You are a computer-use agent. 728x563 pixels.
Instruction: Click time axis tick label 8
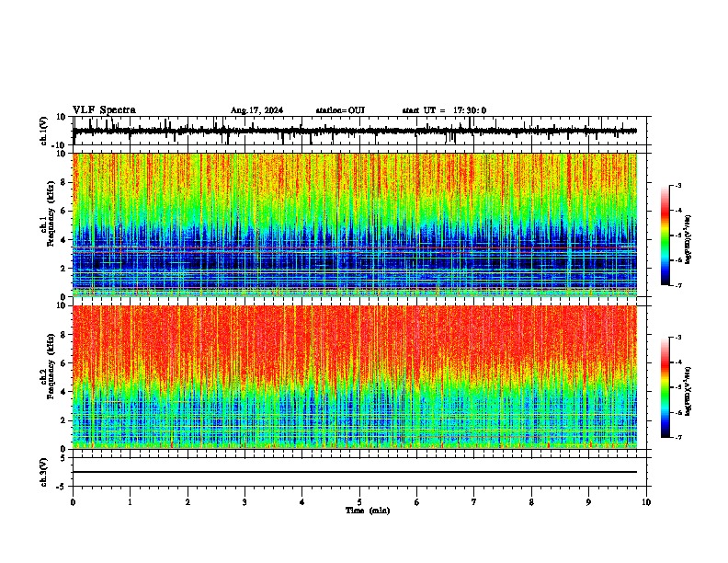[531, 502]
